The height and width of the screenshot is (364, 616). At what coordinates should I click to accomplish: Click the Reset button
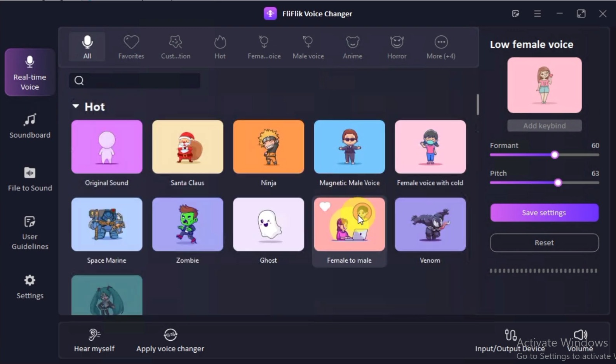[545, 243]
